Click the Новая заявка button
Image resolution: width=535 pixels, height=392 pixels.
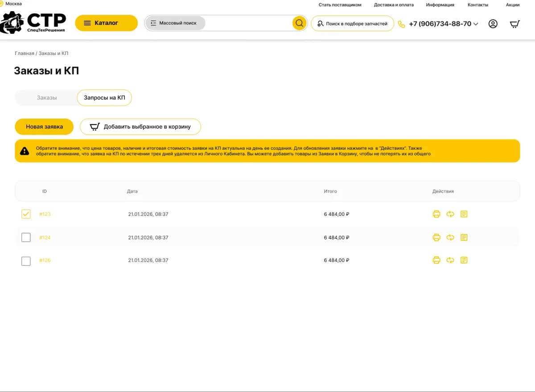click(x=44, y=127)
